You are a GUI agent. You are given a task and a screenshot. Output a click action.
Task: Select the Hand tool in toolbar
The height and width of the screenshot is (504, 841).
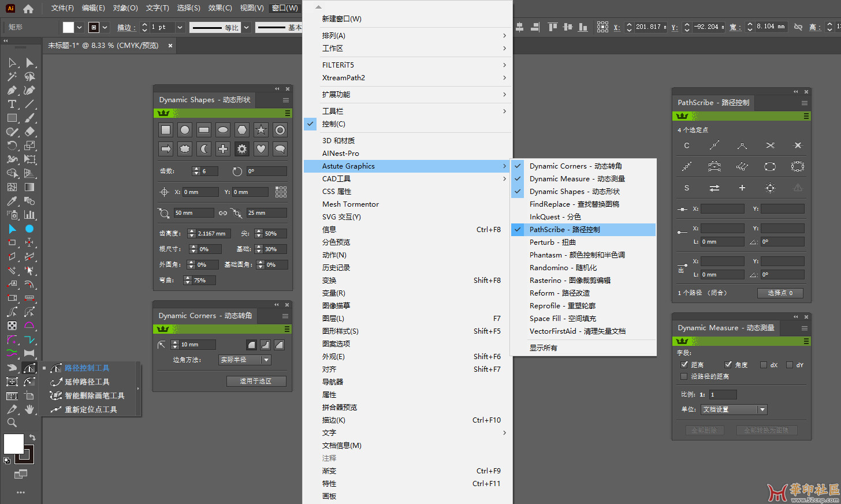coord(29,409)
